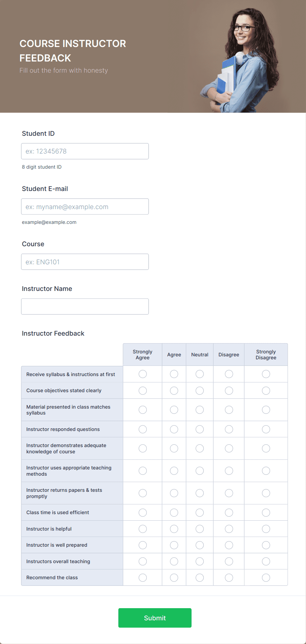
Task: Select Neutral for returning papers promptly
Action: click(x=199, y=493)
